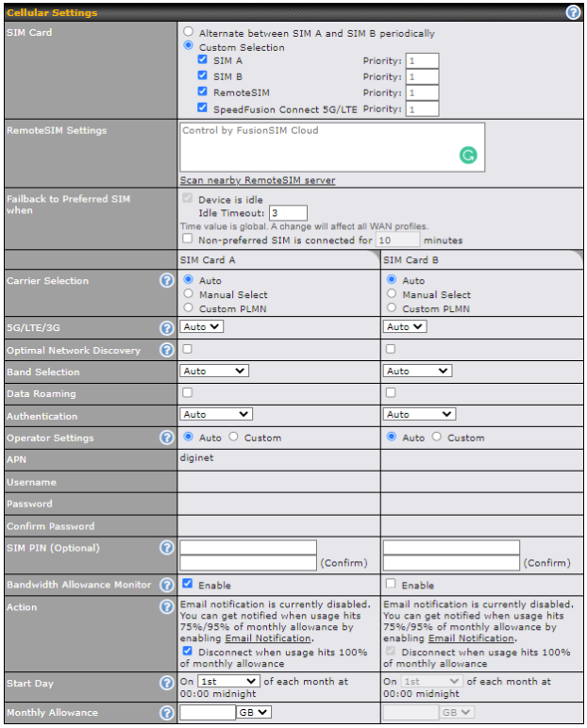The width and height of the screenshot is (587, 728).
Task: Click the RemoteSIM Settings text area
Action: tap(332, 147)
